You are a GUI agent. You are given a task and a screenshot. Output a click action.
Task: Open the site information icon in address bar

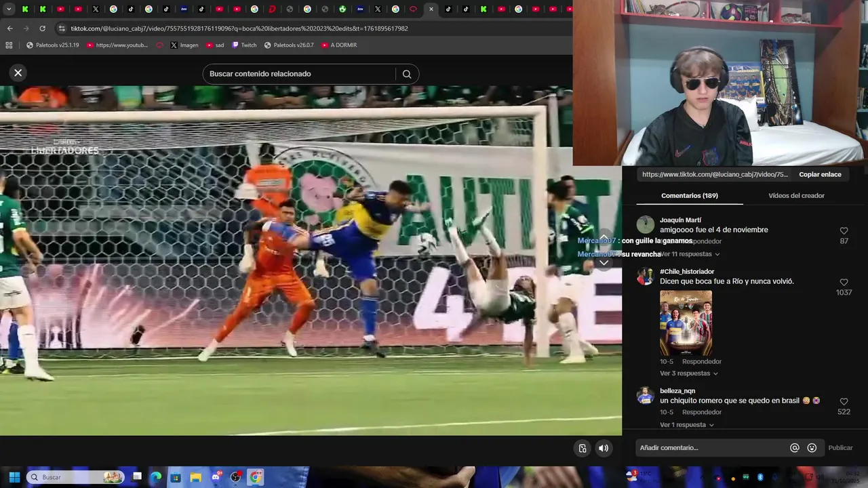tap(62, 28)
